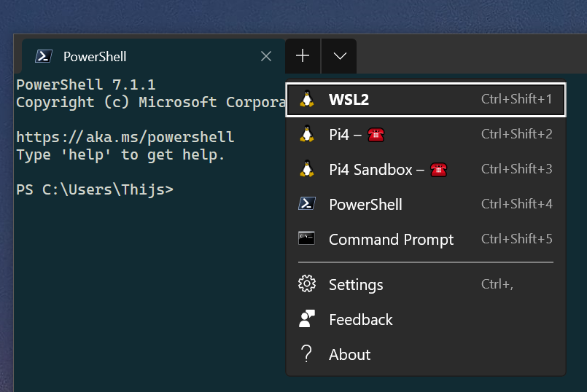
Task: Click the Feedback person icon
Action: tap(307, 318)
